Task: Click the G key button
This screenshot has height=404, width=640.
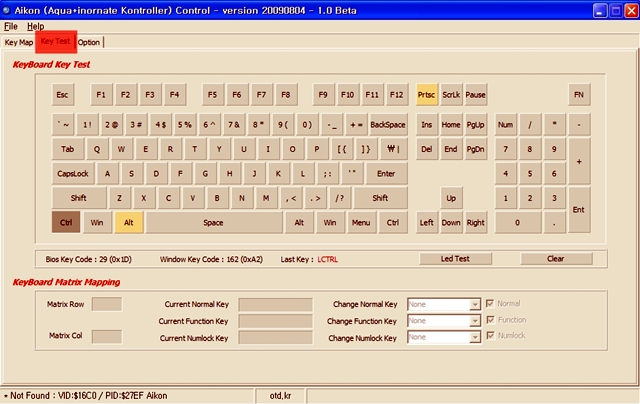Action: pyautogui.click(x=205, y=173)
